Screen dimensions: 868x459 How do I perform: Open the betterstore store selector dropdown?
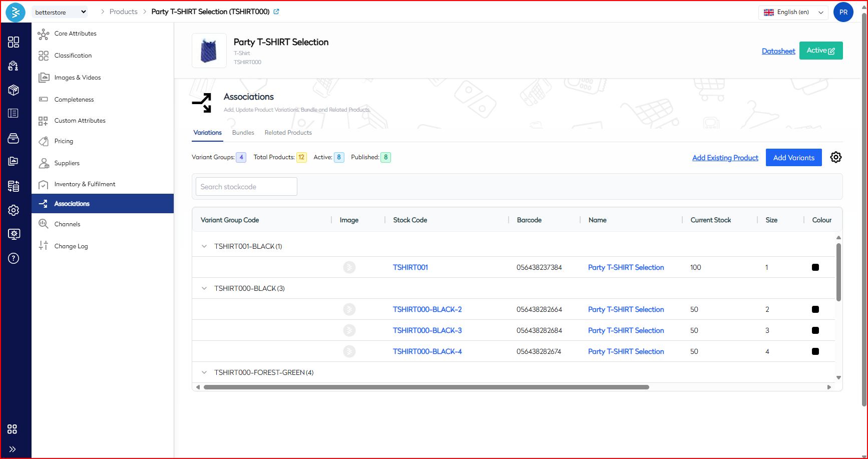point(60,12)
